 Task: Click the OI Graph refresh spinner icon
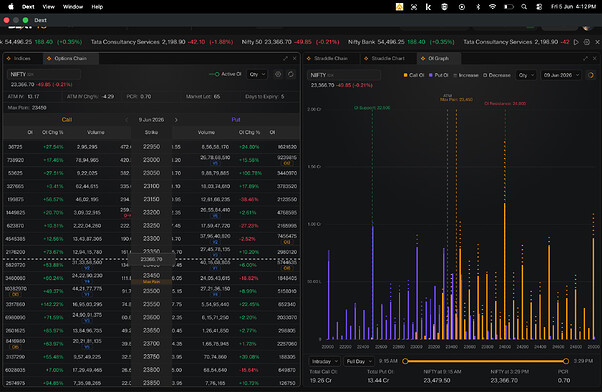pyautogui.click(x=591, y=75)
